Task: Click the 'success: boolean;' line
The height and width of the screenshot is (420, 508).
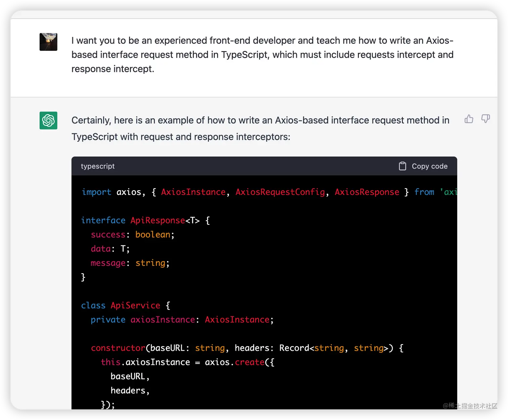Action: coord(133,235)
